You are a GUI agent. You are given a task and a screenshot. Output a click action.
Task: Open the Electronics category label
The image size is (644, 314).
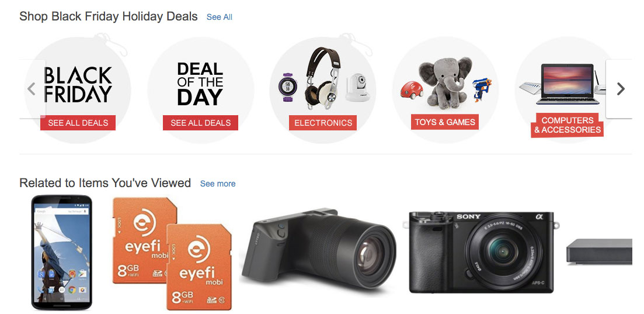point(323,123)
